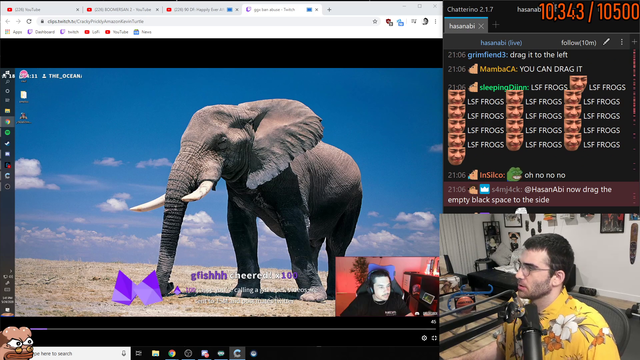Open moderation mode pencil icon in Chatterino
This screenshot has height=360, width=640.
pos(607,42)
